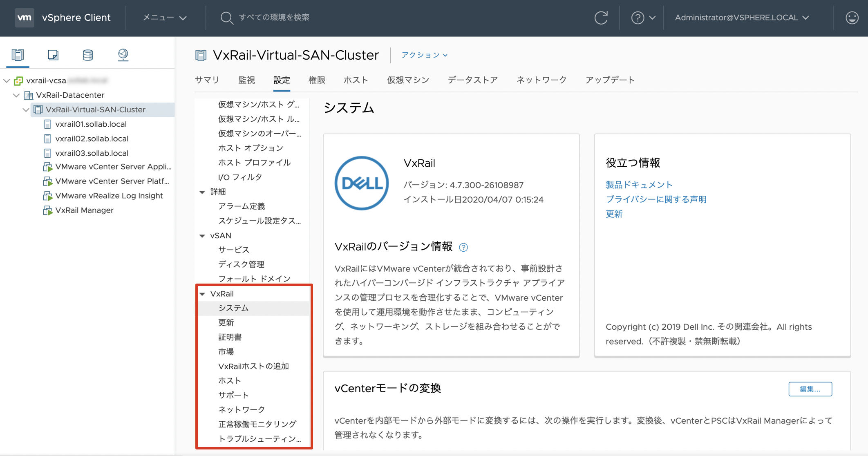
Task: Switch to the 仮想マシン tab
Action: (408, 80)
